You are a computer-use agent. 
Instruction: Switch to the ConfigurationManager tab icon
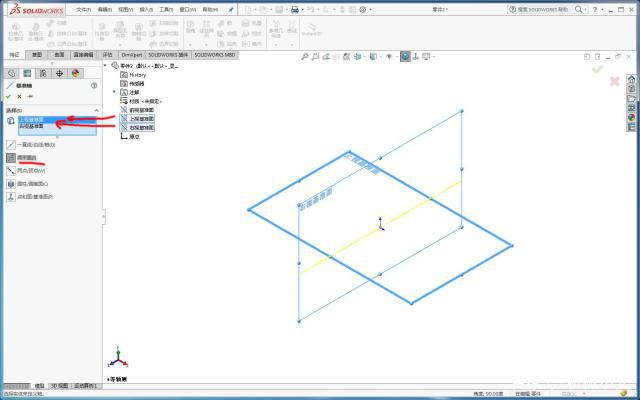43,73
